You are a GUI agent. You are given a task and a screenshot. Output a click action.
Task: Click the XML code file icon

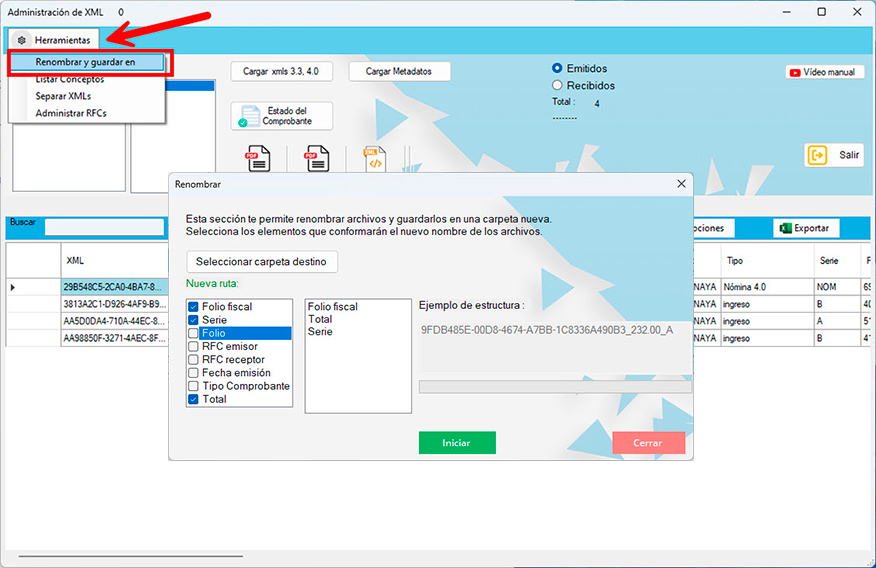pyautogui.click(x=374, y=159)
